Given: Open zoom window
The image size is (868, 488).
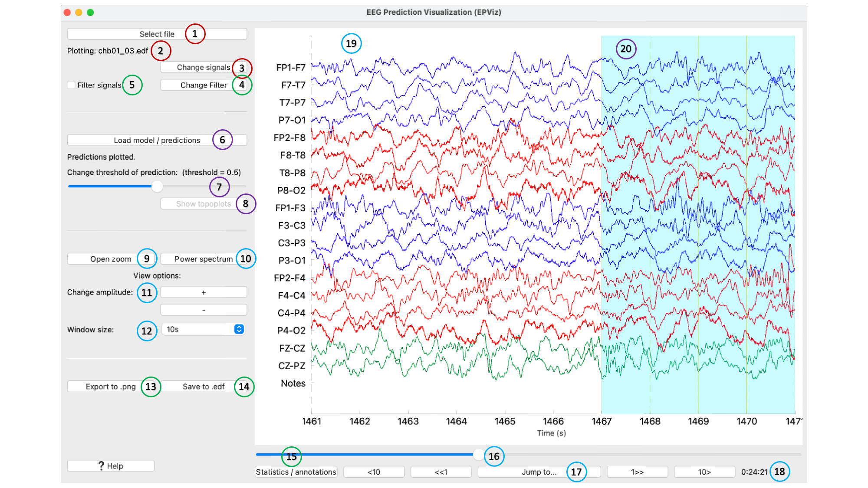Looking at the screenshot, I should [110, 259].
